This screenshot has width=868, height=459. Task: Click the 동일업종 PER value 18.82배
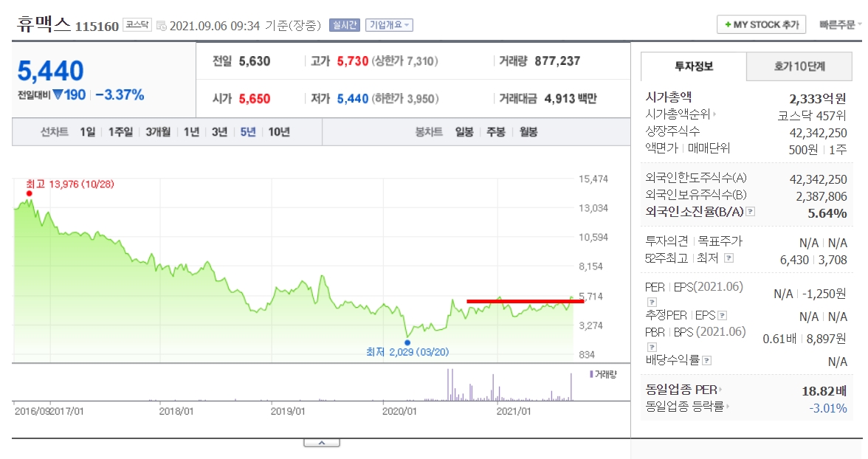pyautogui.click(x=824, y=391)
